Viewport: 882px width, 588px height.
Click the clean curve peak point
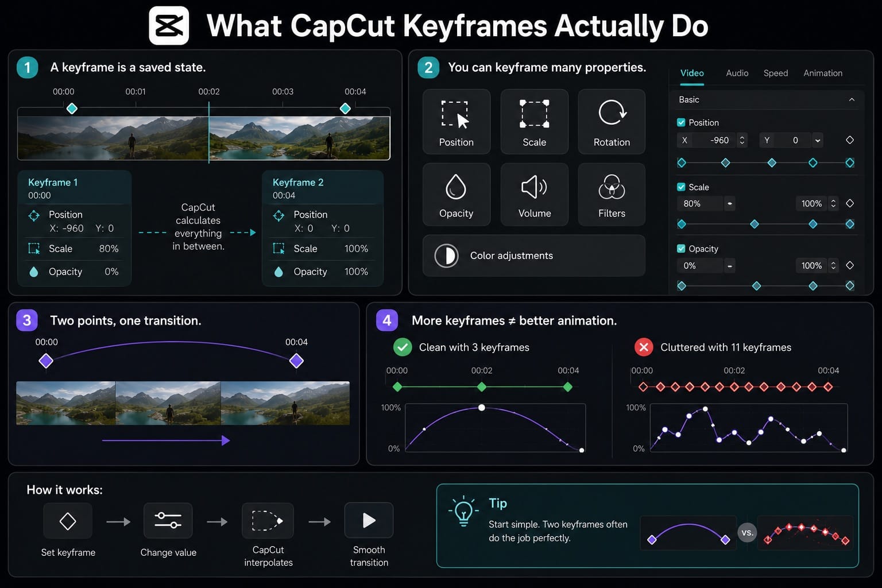[482, 408]
